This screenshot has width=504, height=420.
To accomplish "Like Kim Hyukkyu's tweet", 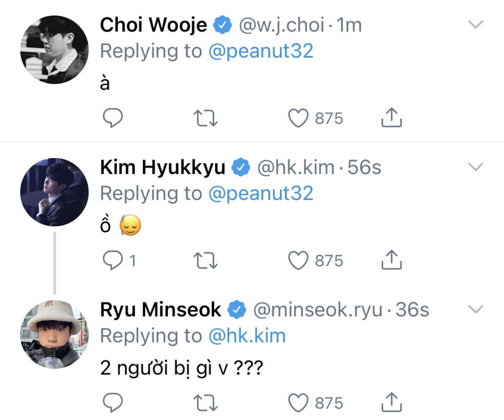I will [298, 260].
